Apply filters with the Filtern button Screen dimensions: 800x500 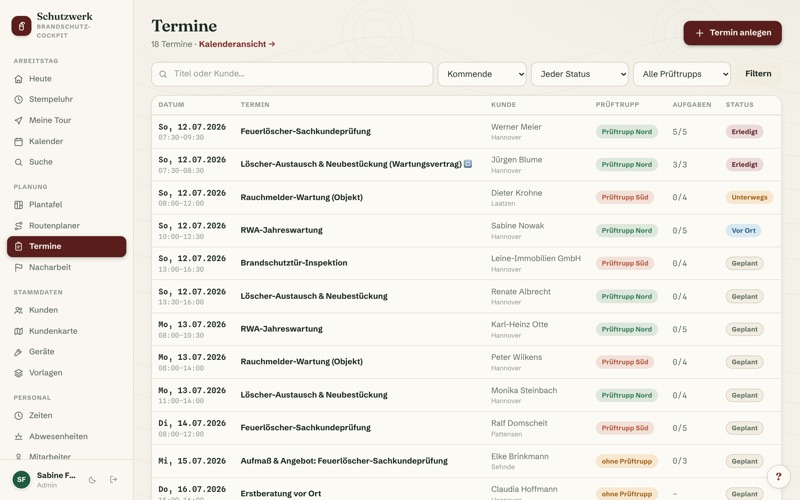[x=758, y=74]
